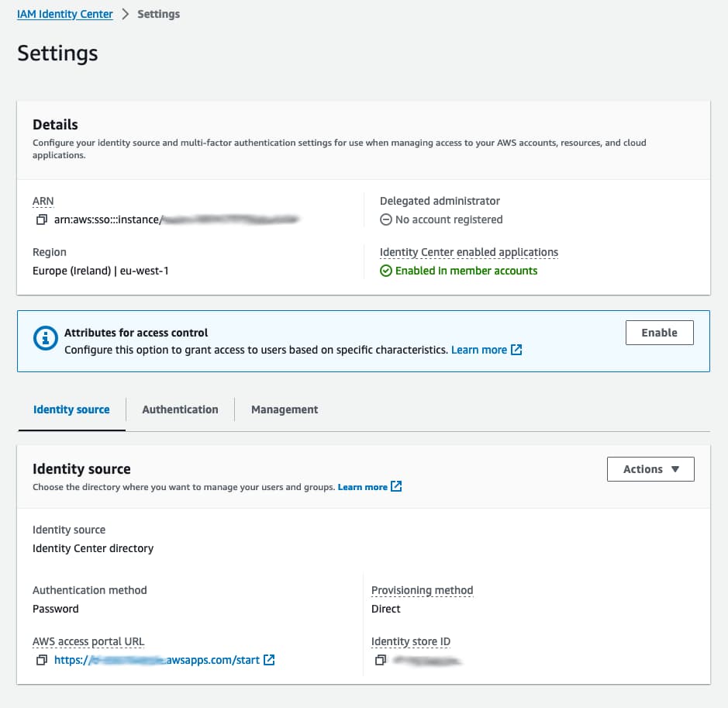Image resolution: width=728 pixels, height=708 pixels.
Task: Open the external link icon next to portal URL
Action: [x=269, y=660]
